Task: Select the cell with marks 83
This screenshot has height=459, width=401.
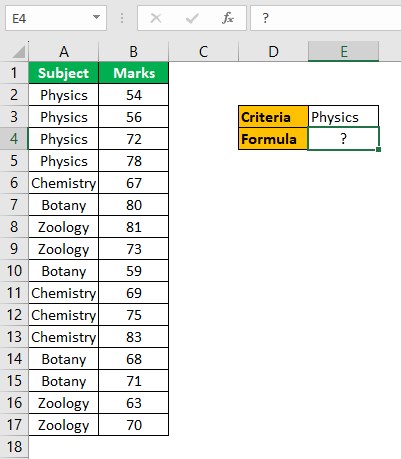Action: pos(134,337)
